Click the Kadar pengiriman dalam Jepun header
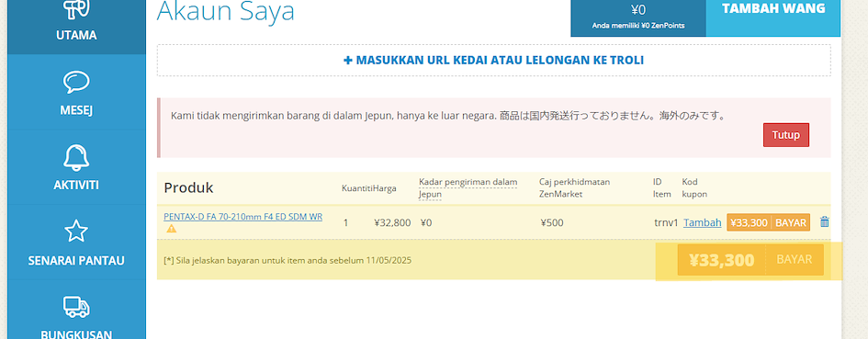The image size is (868, 339). pos(468,187)
